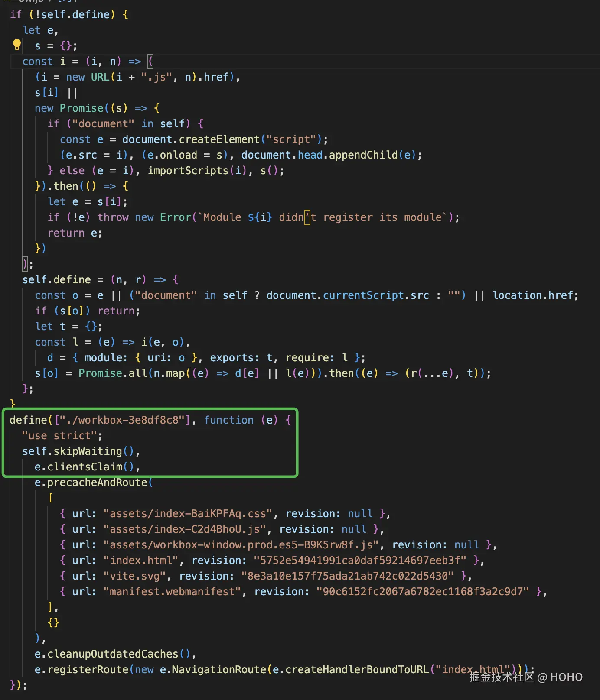This screenshot has width=600, height=700.
Task: Click "document.head.appendChild(e)" call
Action: [329, 155]
